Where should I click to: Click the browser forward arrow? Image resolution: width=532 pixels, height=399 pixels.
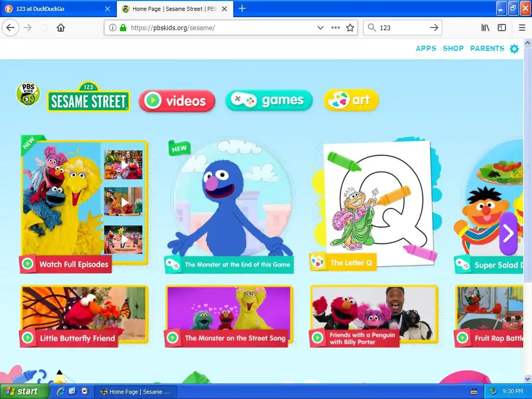tap(28, 28)
